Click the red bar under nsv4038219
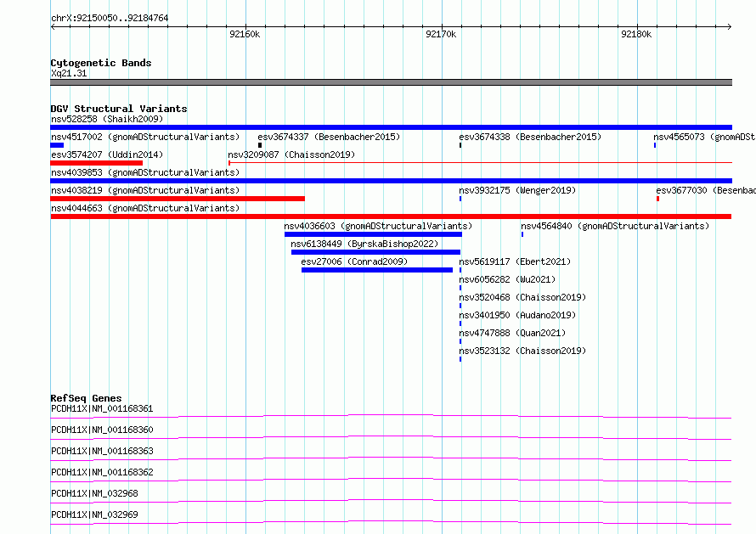Viewport: 756px width, 534px height. [x=178, y=199]
